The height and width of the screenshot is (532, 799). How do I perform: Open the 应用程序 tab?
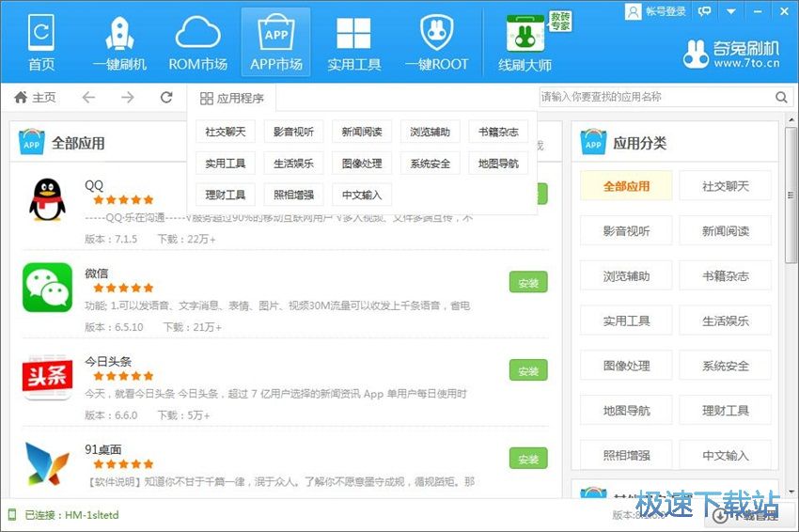[232, 98]
